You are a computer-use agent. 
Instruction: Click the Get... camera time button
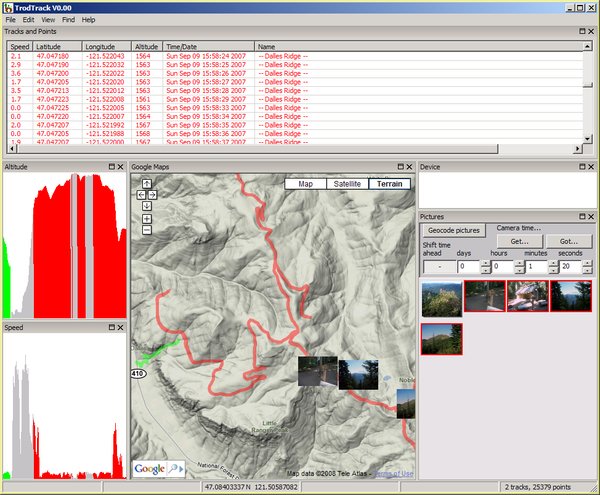click(x=520, y=242)
